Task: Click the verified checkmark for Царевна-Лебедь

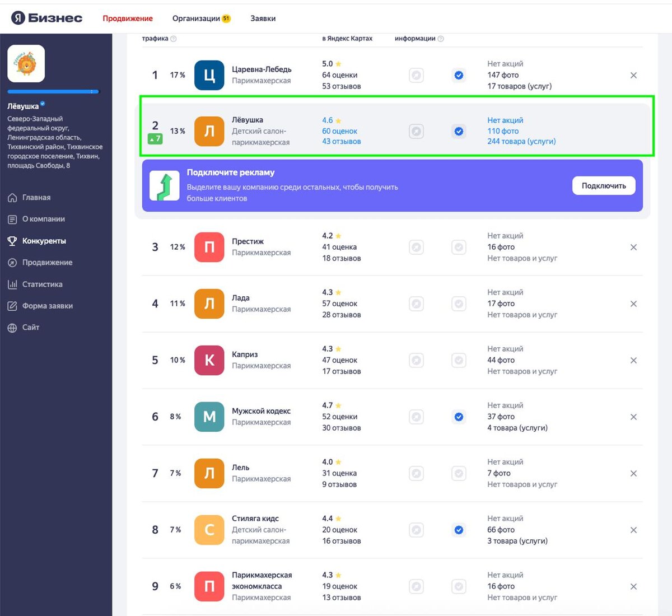Action: (x=459, y=75)
